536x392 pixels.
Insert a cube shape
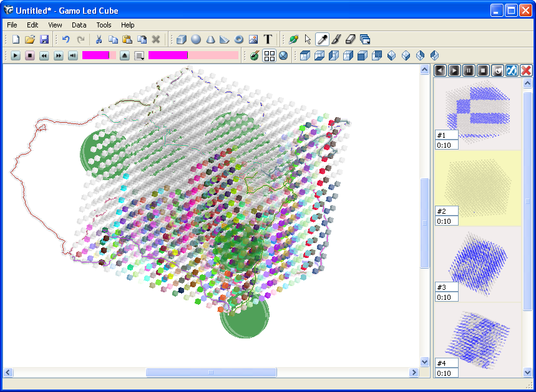point(182,40)
